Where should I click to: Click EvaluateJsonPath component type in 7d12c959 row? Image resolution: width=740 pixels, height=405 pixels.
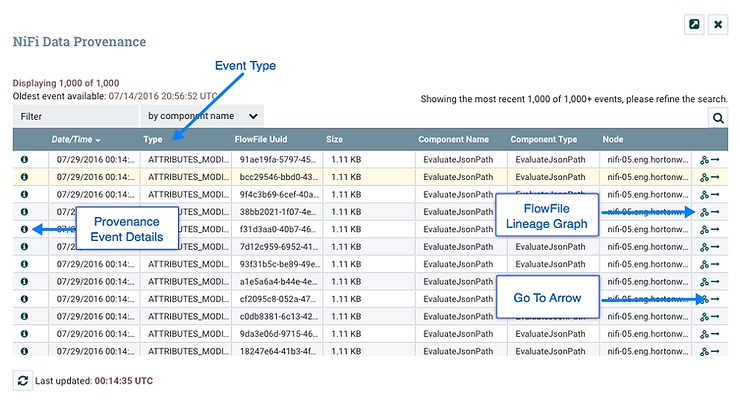[550, 247]
